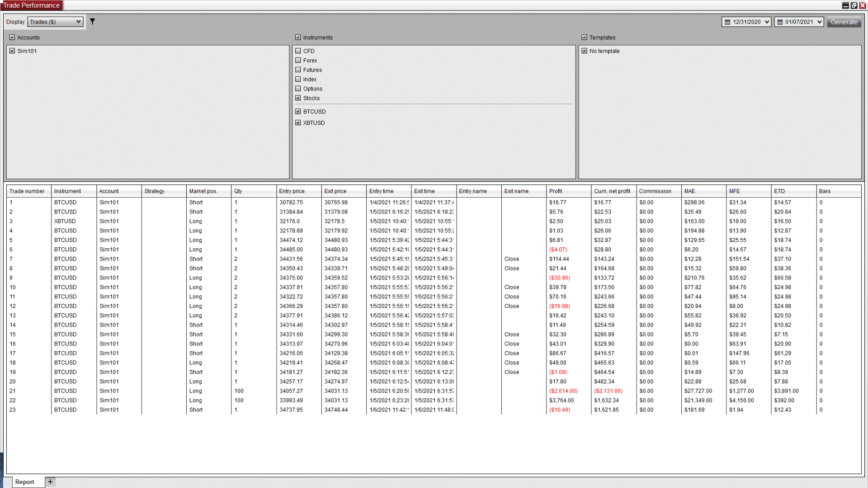Sort by Entry name column header
The height and width of the screenshot is (488, 868).
click(479, 191)
